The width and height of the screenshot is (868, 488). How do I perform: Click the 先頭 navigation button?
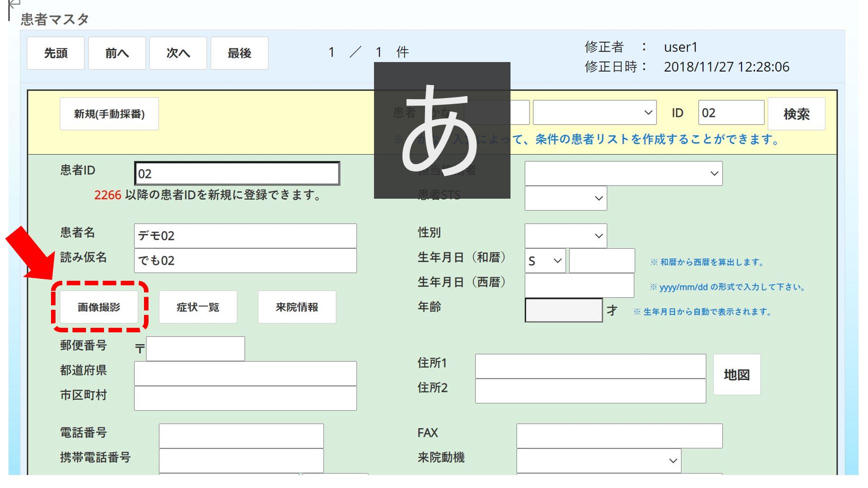click(55, 53)
